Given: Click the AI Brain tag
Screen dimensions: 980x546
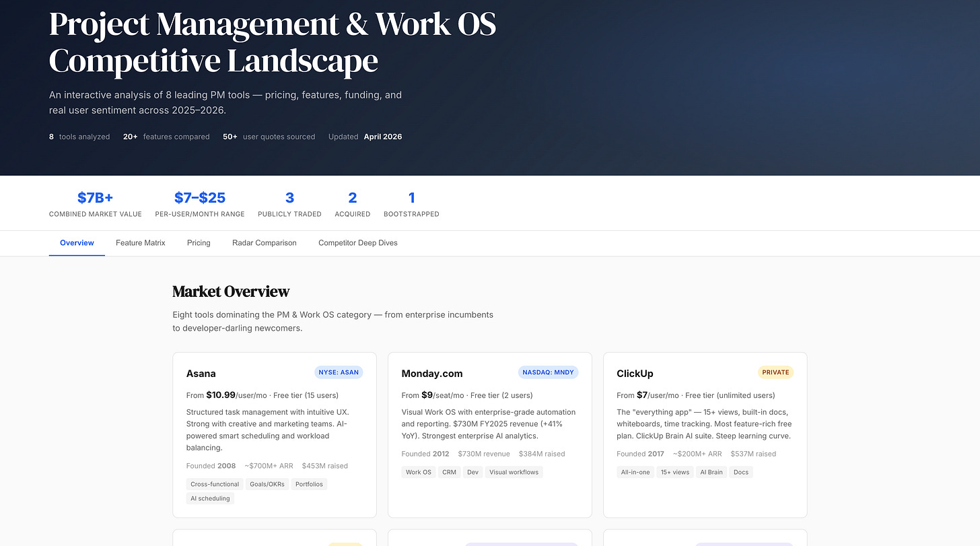Looking at the screenshot, I should (x=711, y=472).
